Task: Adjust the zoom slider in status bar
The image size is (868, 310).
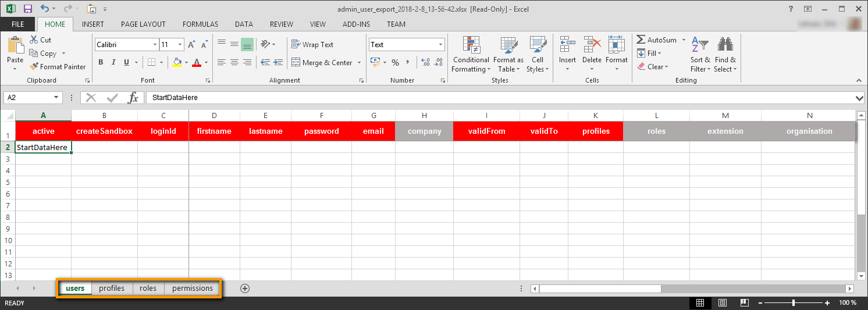Action: tap(794, 303)
